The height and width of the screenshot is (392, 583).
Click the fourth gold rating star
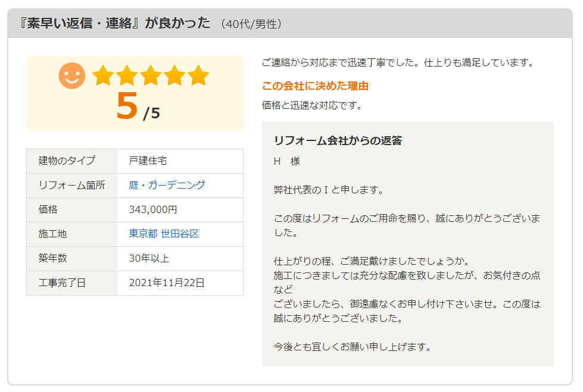click(174, 76)
